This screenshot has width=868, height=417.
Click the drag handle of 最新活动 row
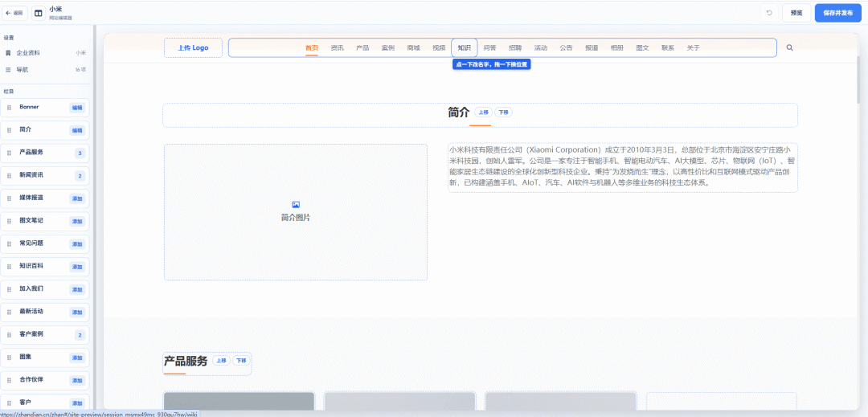9,312
